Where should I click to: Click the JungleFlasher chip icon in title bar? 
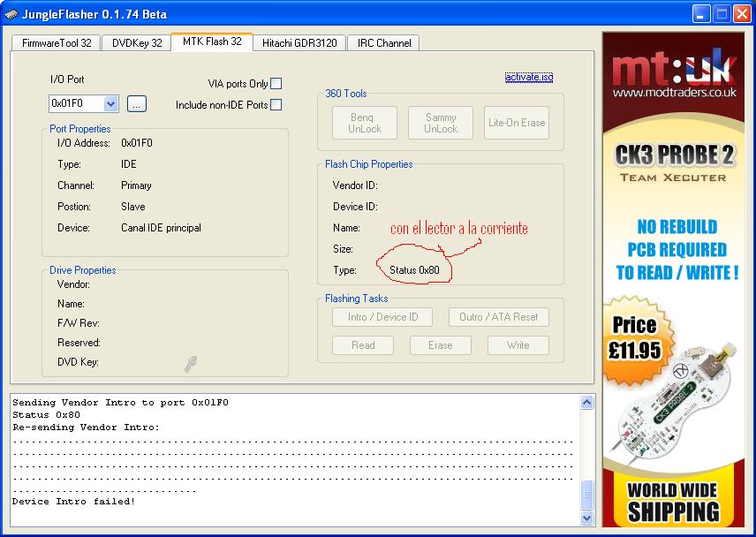point(11,14)
